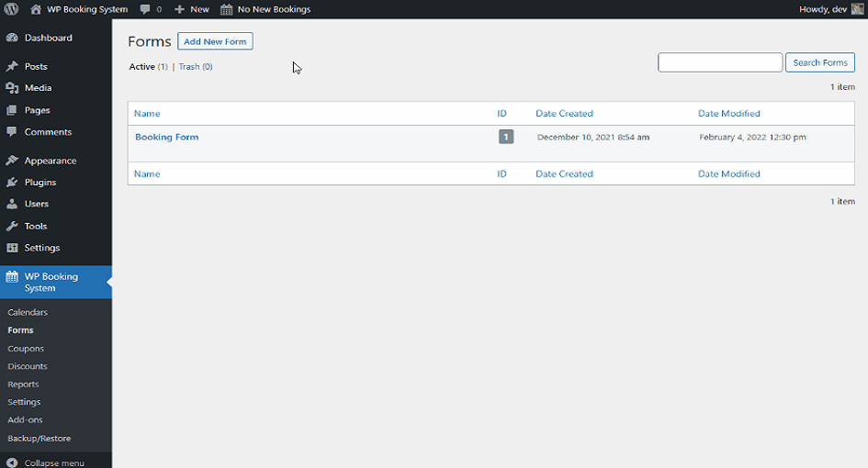Focus the forms search input field
Viewport: 868px width, 468px height.
[x=720, y=62]
